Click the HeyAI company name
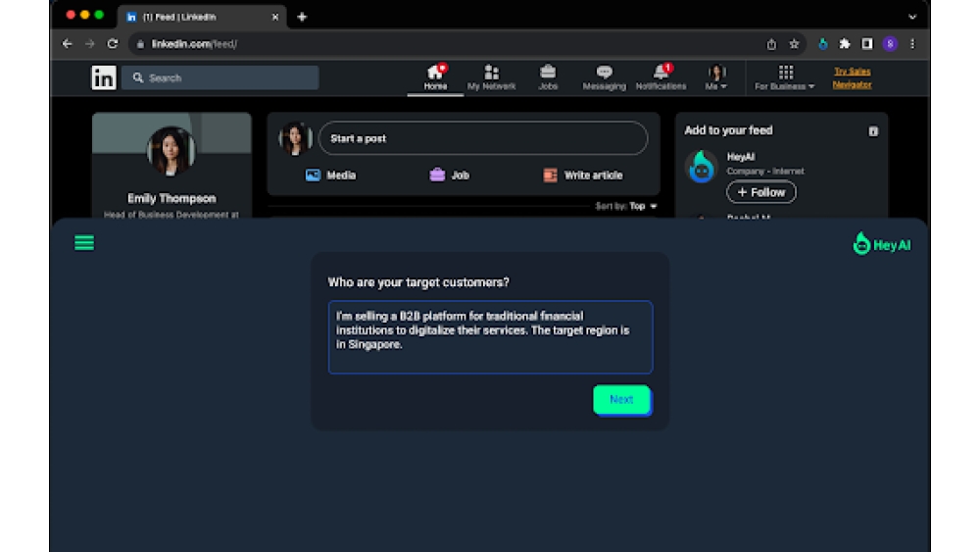 click(741, 157)
